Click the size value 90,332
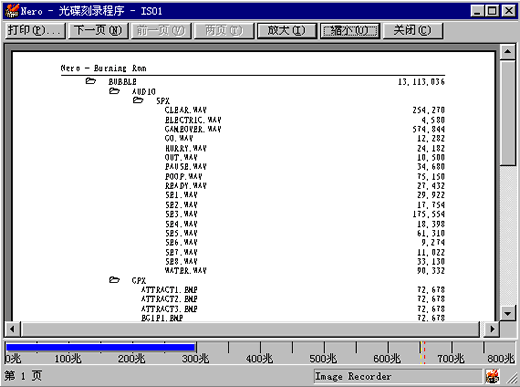Viewport: 520px width, 387px height. click(x=431, y=271)
